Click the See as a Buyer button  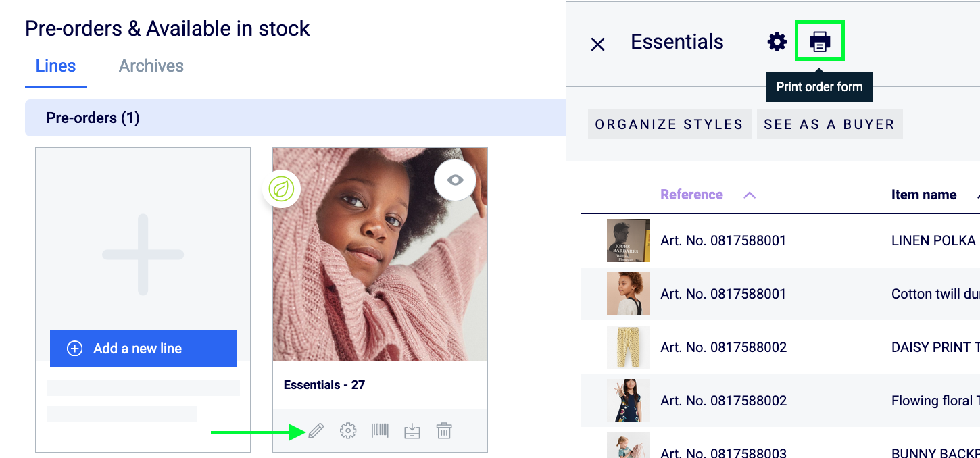point(829,124)
